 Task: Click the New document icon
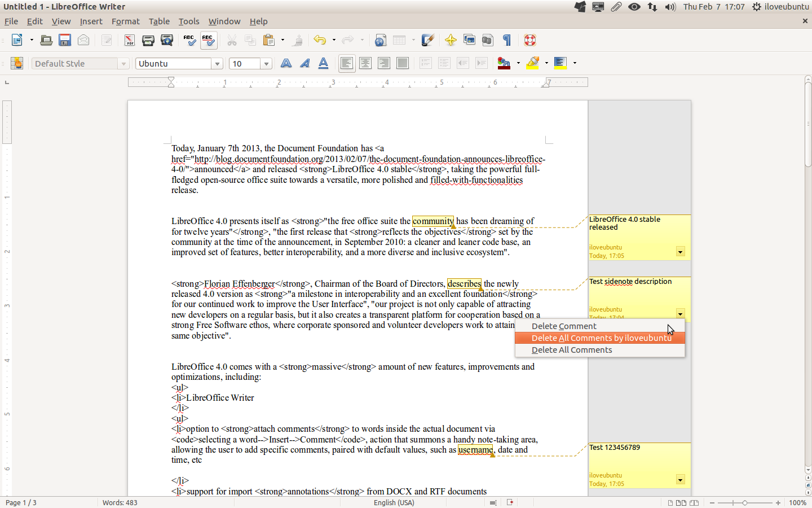point(17,40)
